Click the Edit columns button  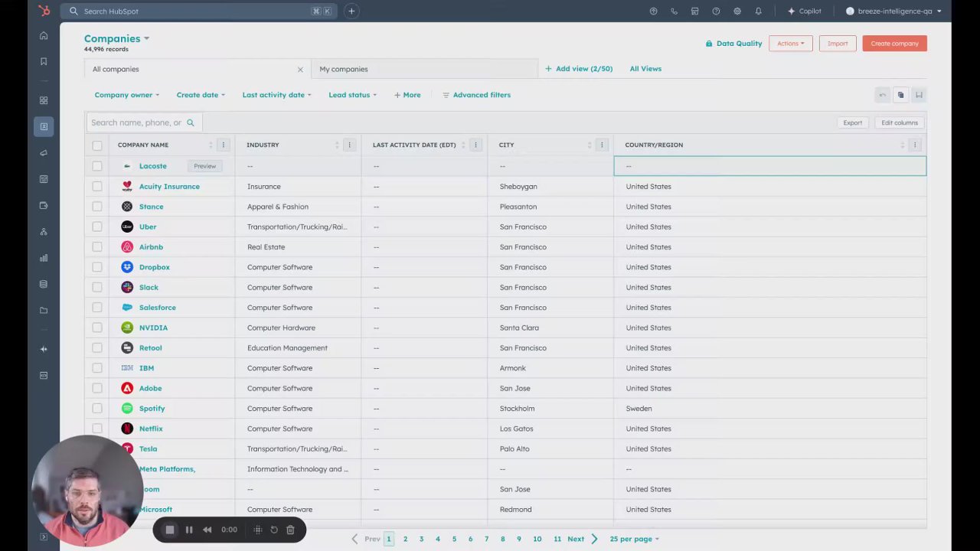pyautogui.click(x=899, y=122)
